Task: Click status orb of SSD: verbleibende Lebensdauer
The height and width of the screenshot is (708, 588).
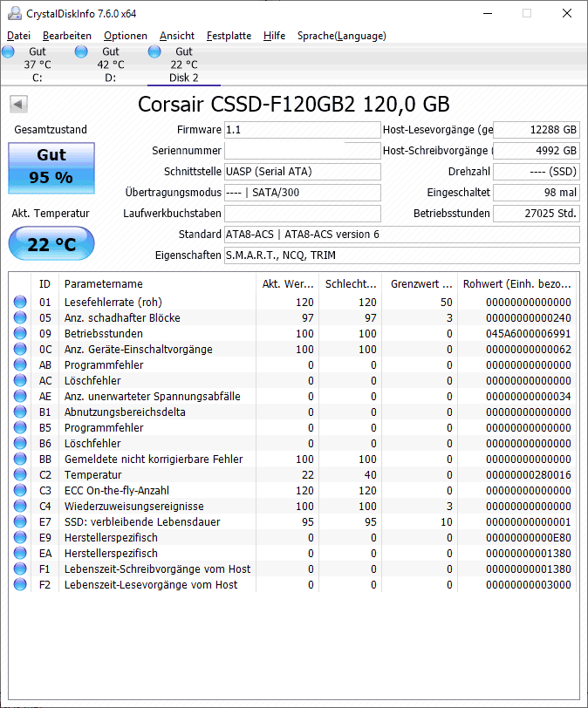Action: [20, 521]
